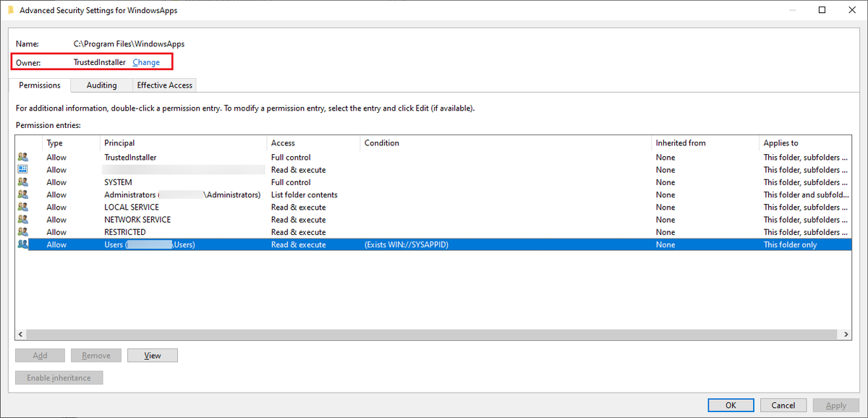Click the horizontal scrollbar left arrow

pyautogui.click(x=21, y=335)
